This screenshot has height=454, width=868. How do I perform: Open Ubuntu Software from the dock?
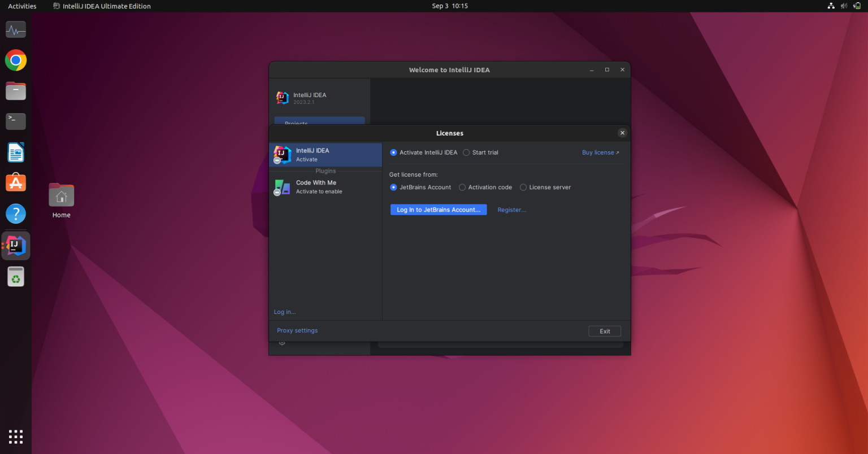click(15, 182)
